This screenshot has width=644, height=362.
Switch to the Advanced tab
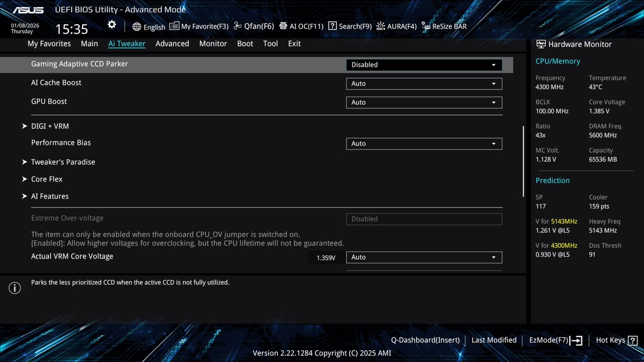[x=172, y=44]
